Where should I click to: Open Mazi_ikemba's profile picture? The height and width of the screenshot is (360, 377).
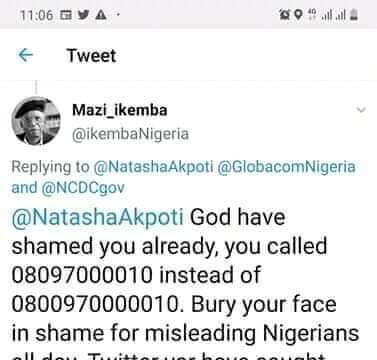point(36,121)
